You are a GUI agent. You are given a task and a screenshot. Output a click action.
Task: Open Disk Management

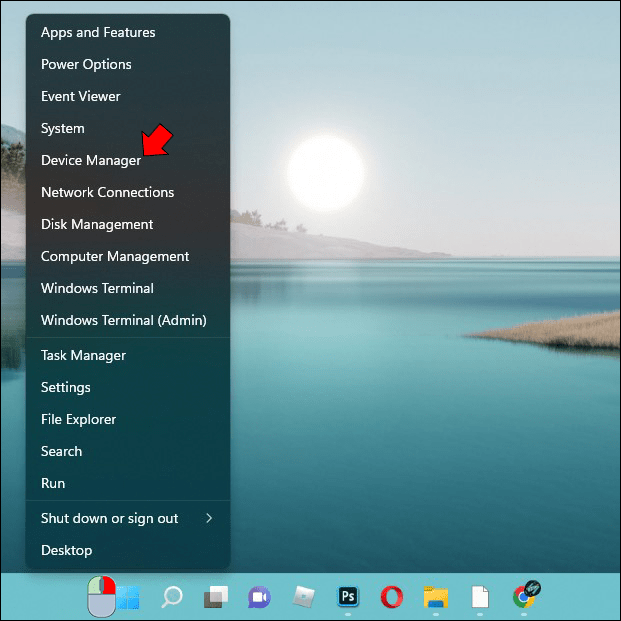(x=97, y=225)
